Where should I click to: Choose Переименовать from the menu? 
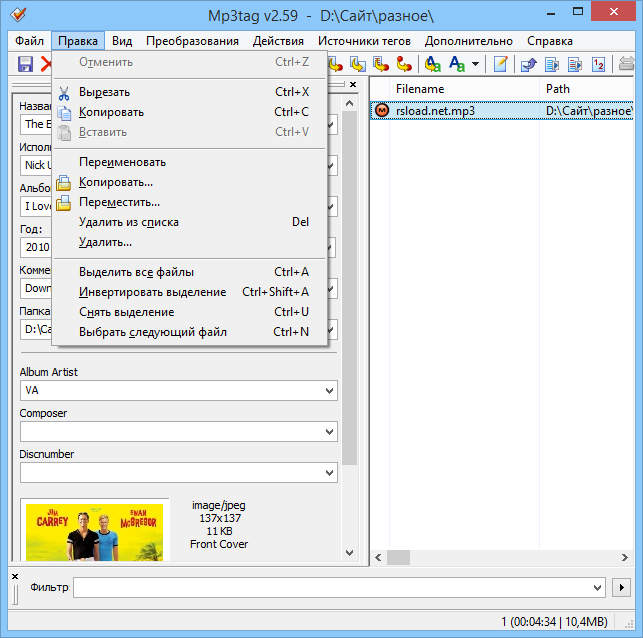pos(189,162)
